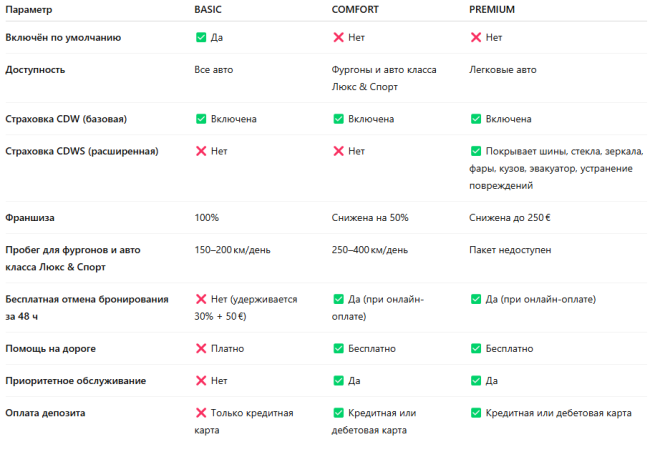
Task: Click the 'Пакет недоступен' cell
Action: coord(510,250)
